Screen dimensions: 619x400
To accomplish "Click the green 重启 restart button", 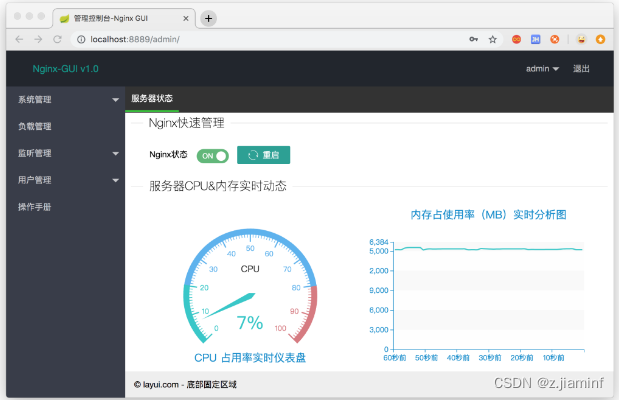I will click(x=263, y=155).
